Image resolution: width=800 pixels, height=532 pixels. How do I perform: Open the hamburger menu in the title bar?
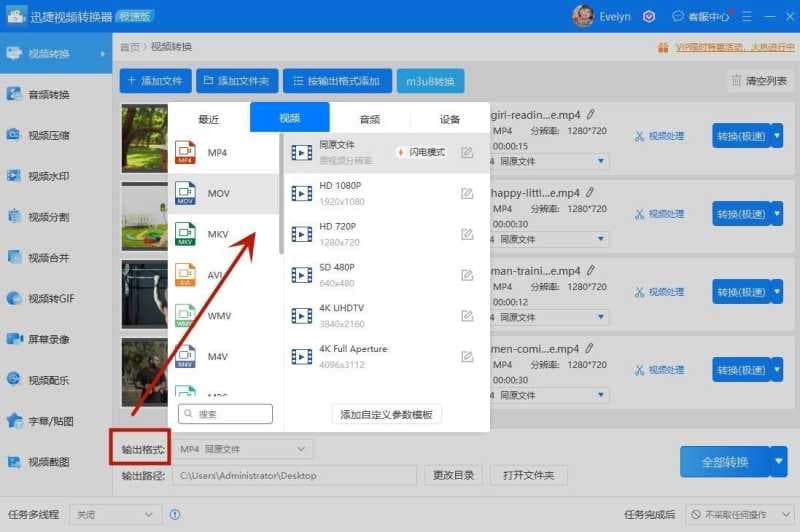coord(747,17)
